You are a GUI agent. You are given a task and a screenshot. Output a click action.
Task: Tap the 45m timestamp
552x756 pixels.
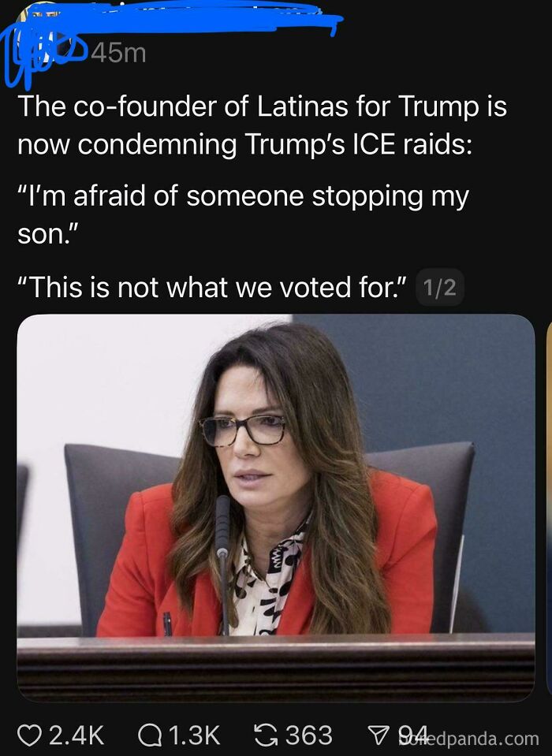click(x=118, y=53)
